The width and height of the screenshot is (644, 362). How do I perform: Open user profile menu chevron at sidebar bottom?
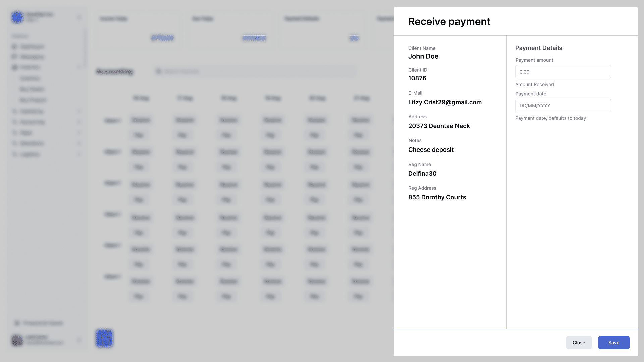[x=79, y=340]
